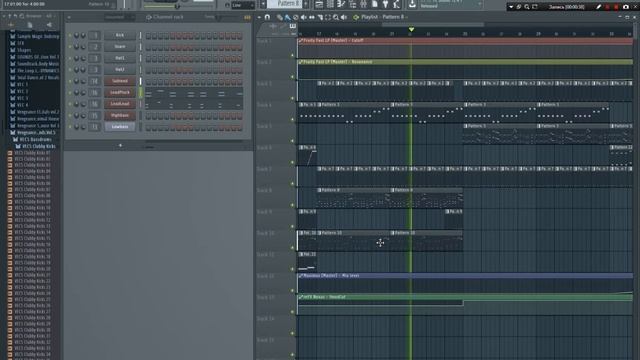
Task: Select the playlist Delete tool
Action: (296, 17)
